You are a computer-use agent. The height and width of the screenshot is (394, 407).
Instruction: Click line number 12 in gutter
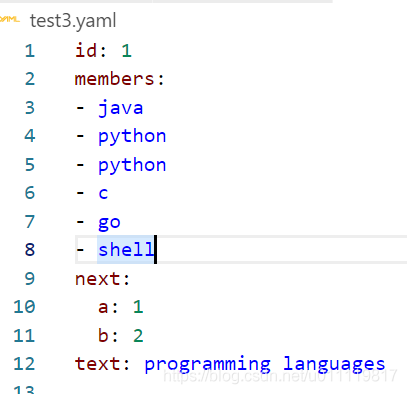pyautogui.click(x=24, y=364)
